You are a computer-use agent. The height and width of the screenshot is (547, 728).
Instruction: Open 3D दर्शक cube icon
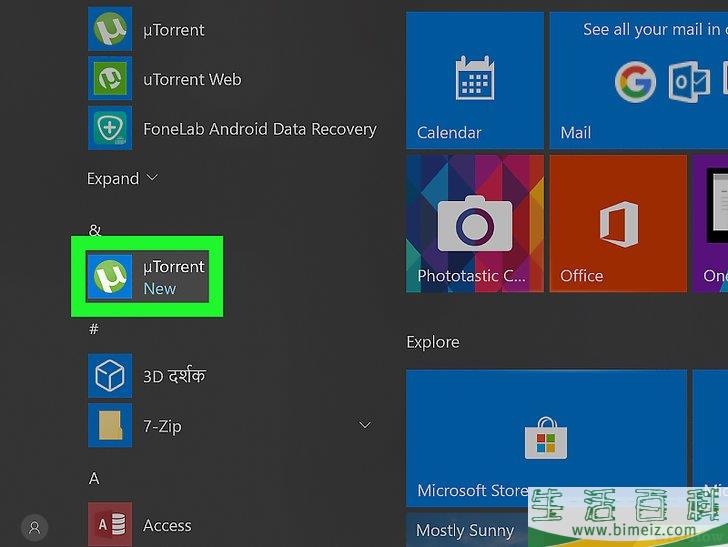coord(110,375)
